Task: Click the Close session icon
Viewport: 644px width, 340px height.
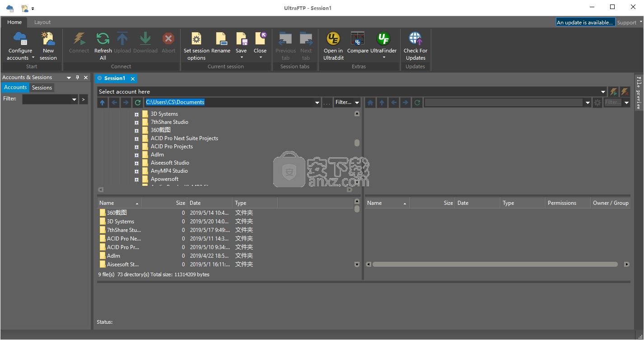Action: [260, 42]
